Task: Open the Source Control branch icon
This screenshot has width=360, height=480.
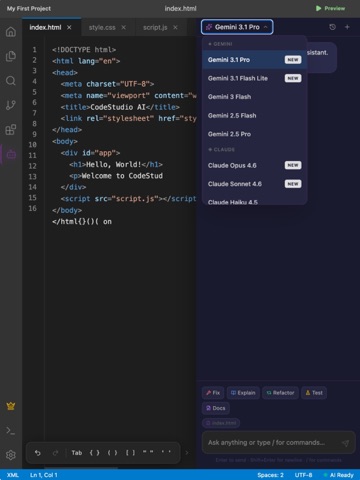Action: click(x=11, y=105)
